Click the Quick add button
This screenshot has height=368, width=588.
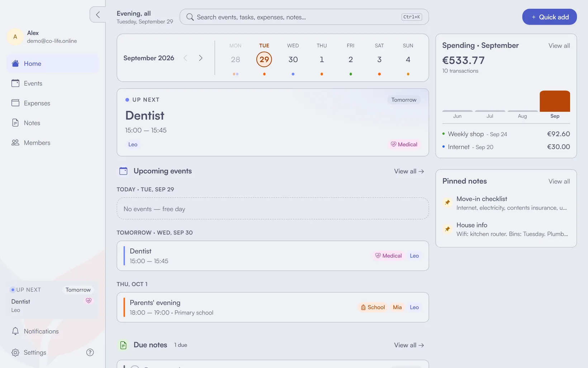click(549, 17)
